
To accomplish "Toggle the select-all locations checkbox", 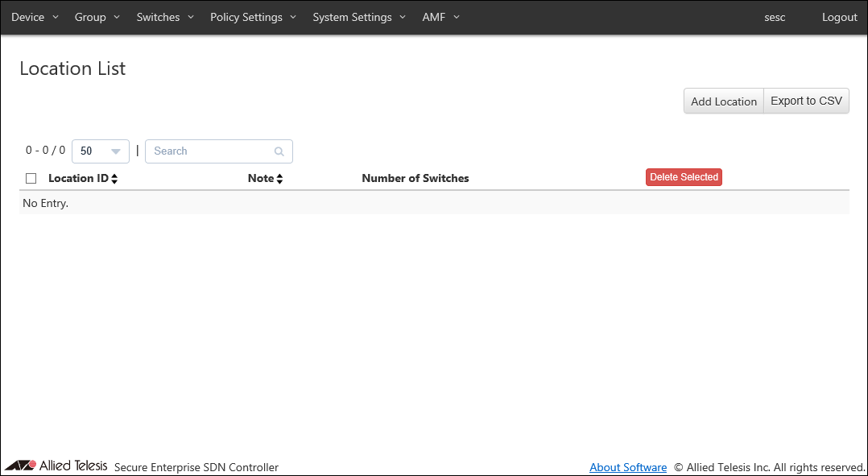I will [x=31, y=179].
